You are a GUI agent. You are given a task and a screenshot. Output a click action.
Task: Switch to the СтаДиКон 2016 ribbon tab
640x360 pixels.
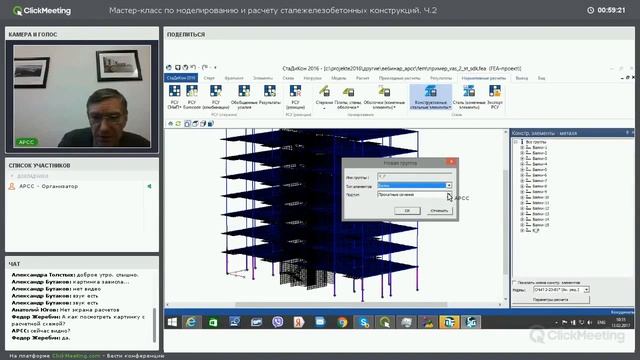(181, 78)
